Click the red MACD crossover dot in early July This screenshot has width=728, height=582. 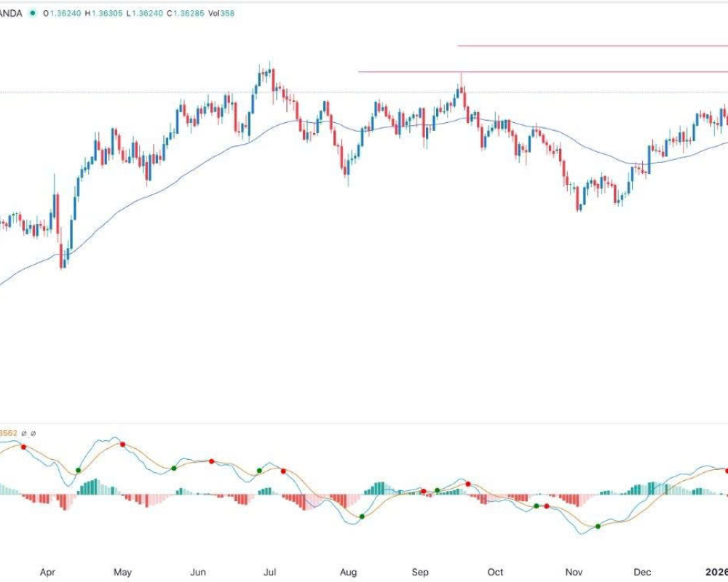[x=283, y=471]
